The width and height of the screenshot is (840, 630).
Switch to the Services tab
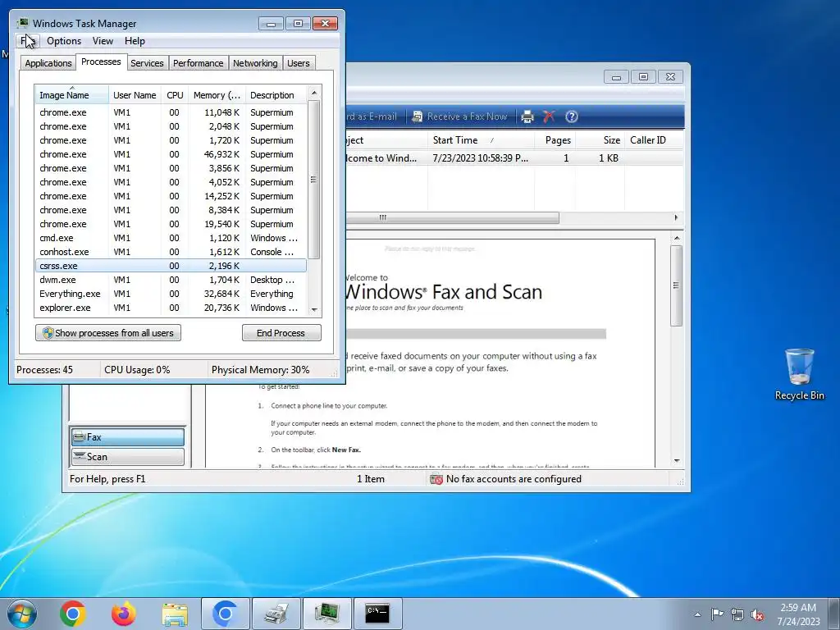coord(147,63)
